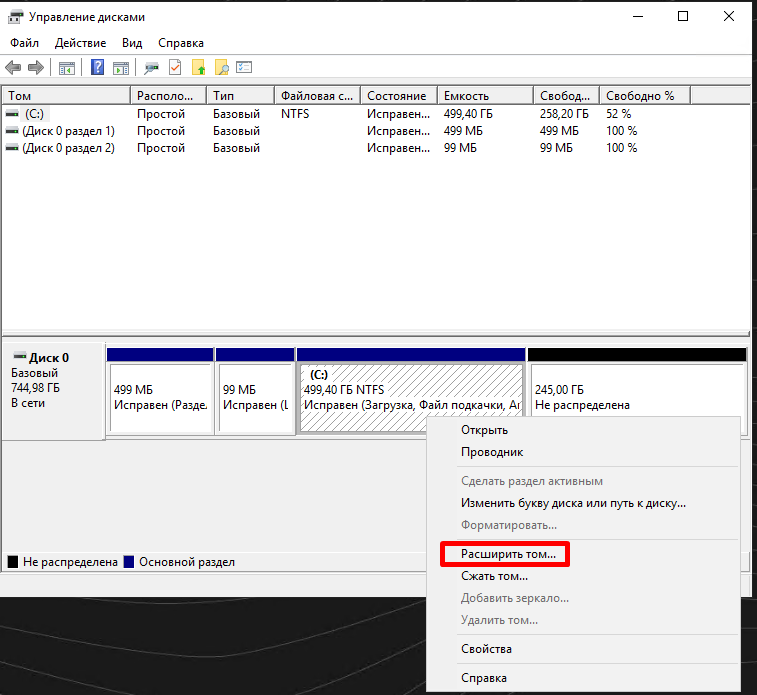Open the Файл menu
757x695 pixels.
click(24, 43)
